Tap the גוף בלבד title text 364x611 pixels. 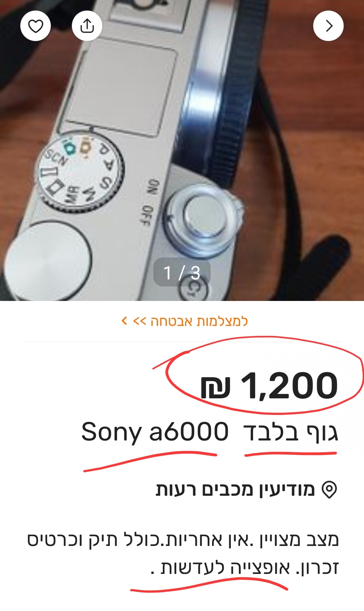point(291,432)
